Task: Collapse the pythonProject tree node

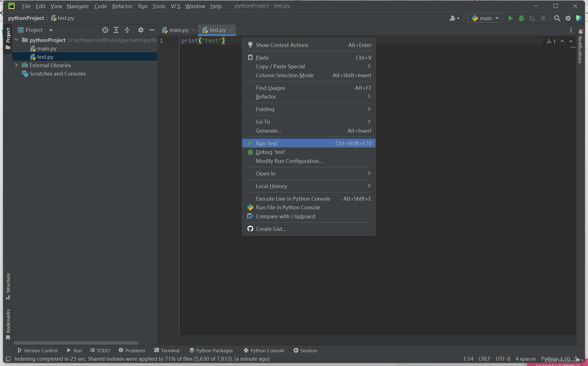Action: pos(16,40)
